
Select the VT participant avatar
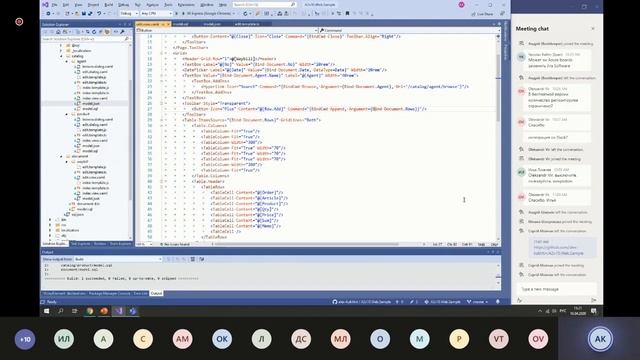point(499,339)
